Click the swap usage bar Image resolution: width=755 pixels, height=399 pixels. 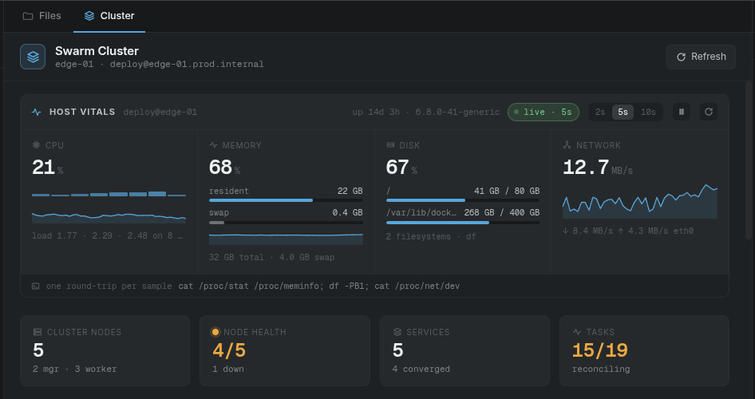coord(286,223)
